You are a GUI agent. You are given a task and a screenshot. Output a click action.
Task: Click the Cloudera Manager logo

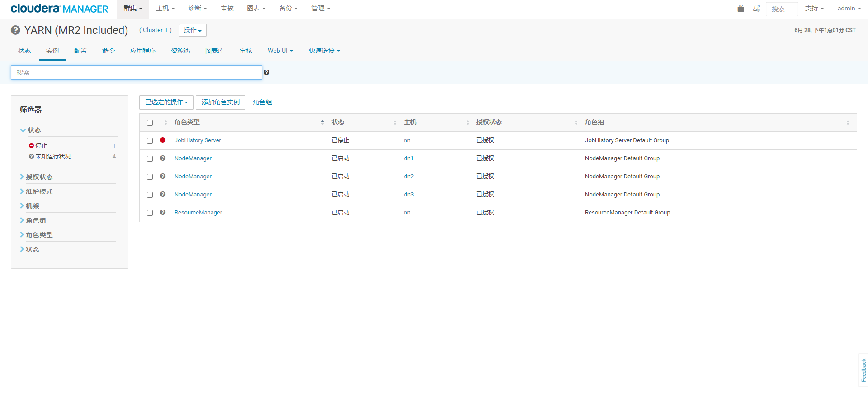click(59, 9)
